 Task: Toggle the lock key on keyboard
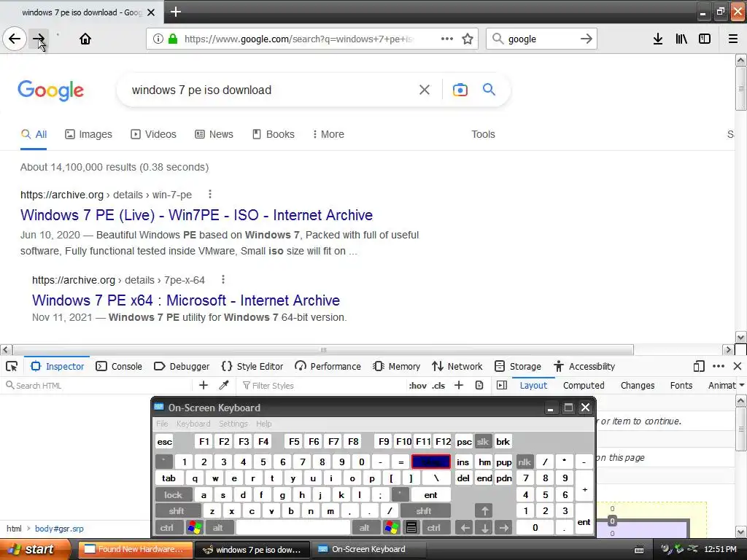(x=174, y=495)
